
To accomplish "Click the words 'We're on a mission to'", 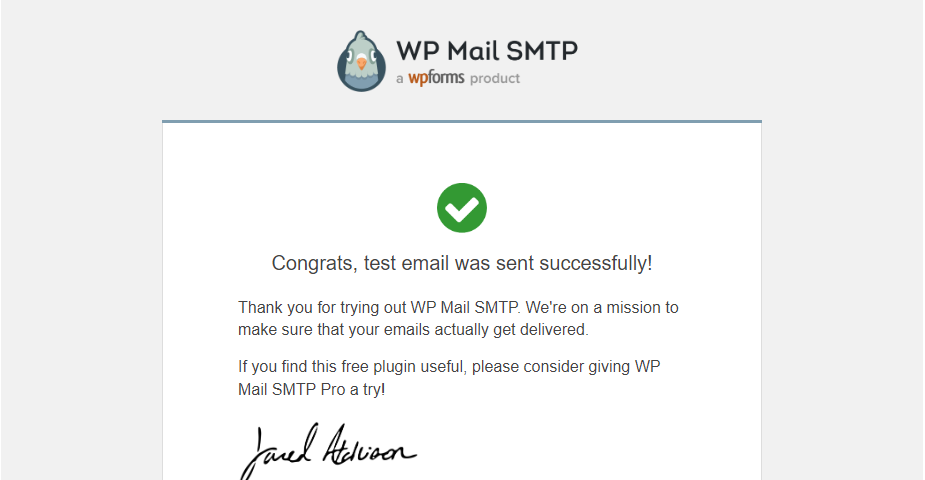I will pyautogui.click(x=602, y=307).
